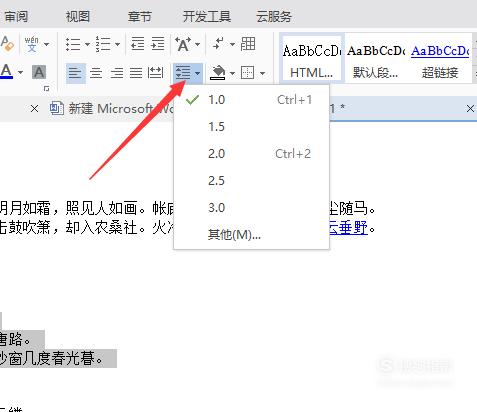Click the line spacing icon
The height and width of the screenshot is (412, 477).
(183, 73)
